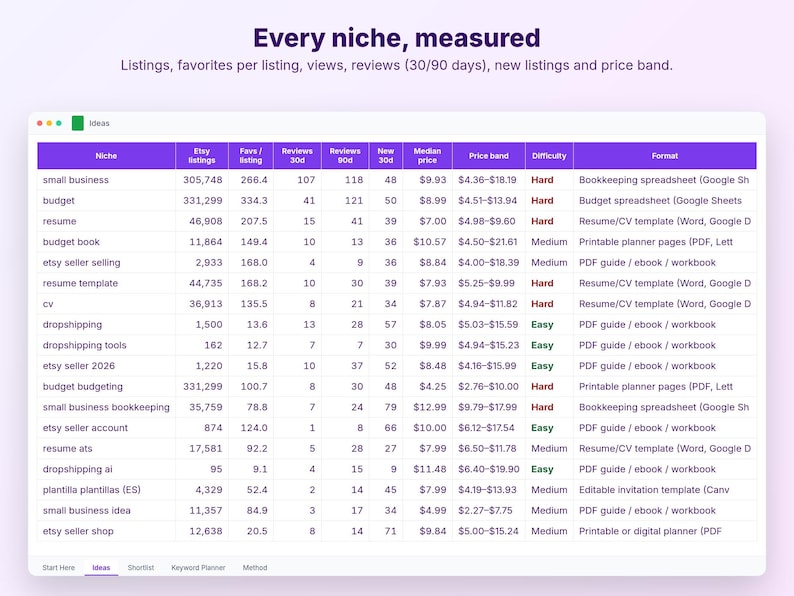
Task: Select the $4.36–$18.19 price band
Action: point(487,180)
